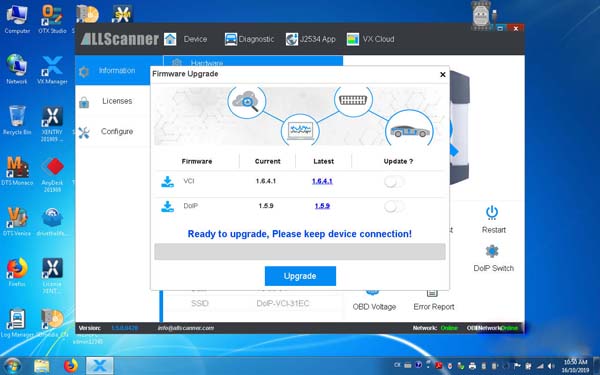Open the Diagnostic car icon
This screenshot has height=375, width=600.
coord(230,39)
